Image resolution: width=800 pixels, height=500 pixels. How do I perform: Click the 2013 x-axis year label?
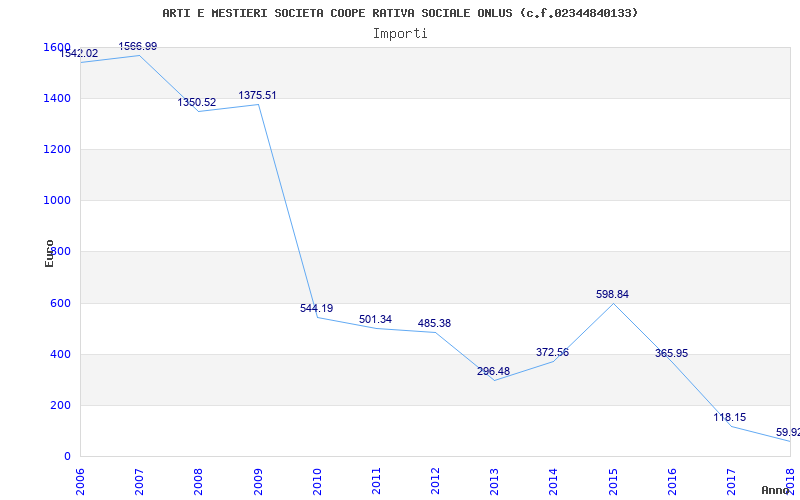click(x=494, y=482)
